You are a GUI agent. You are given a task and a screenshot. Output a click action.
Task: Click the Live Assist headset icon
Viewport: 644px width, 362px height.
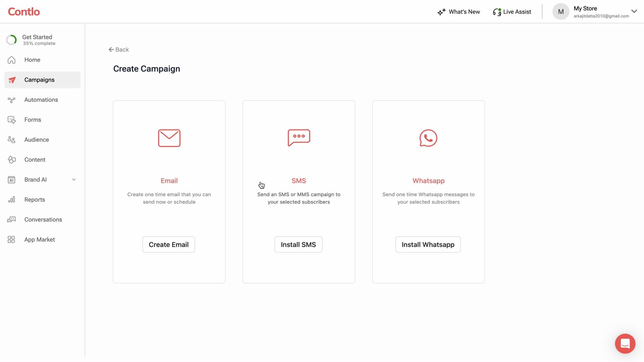coord(497,12)
